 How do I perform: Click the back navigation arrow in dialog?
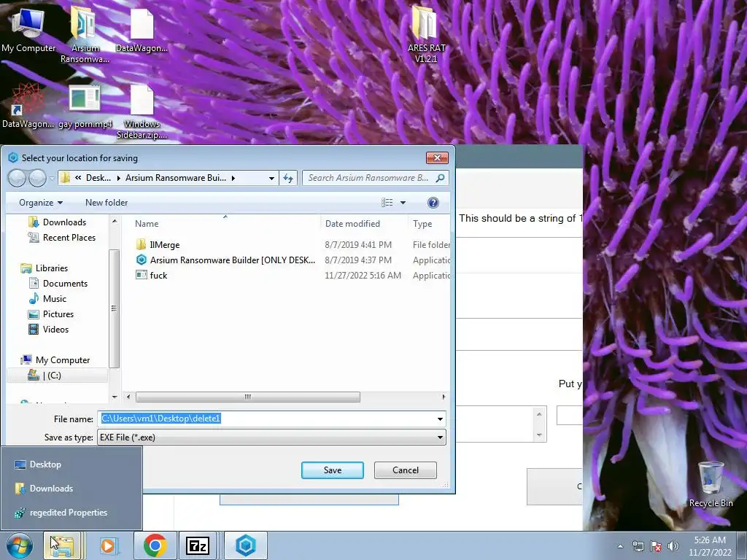point(17,178)
